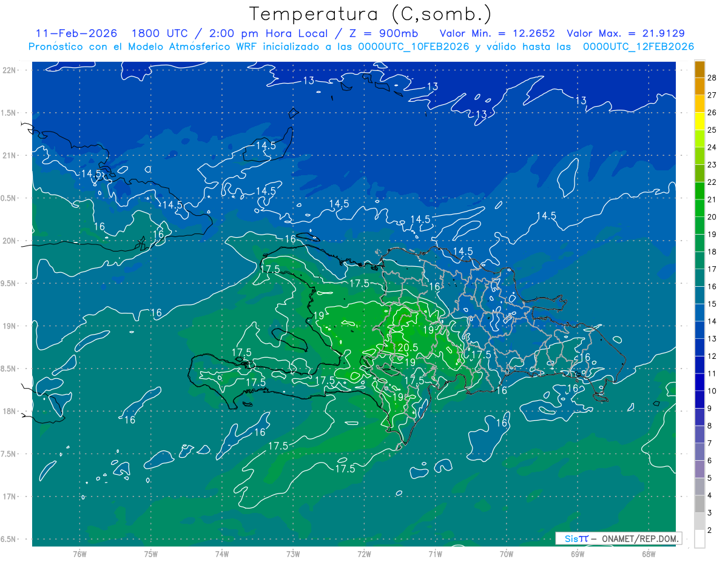The image size is (728, 562).
Task: Click 'Valor Max. = 21.9129' in the header
Action: 625,33
